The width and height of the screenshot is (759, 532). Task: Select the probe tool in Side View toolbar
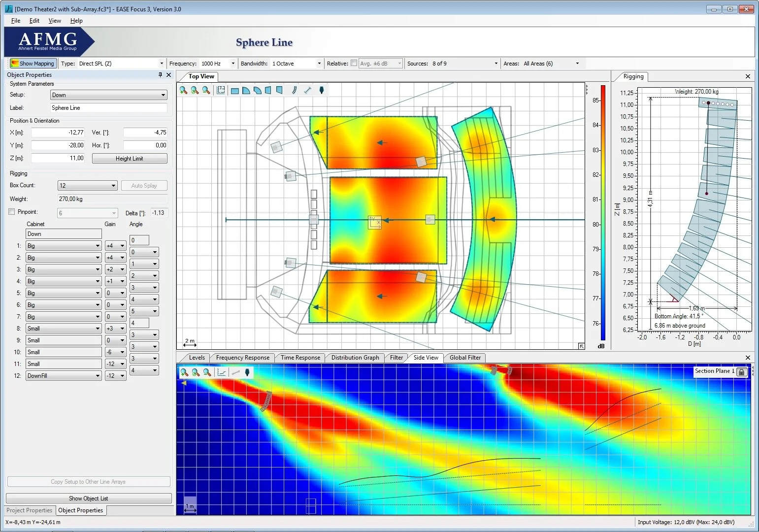248,373
